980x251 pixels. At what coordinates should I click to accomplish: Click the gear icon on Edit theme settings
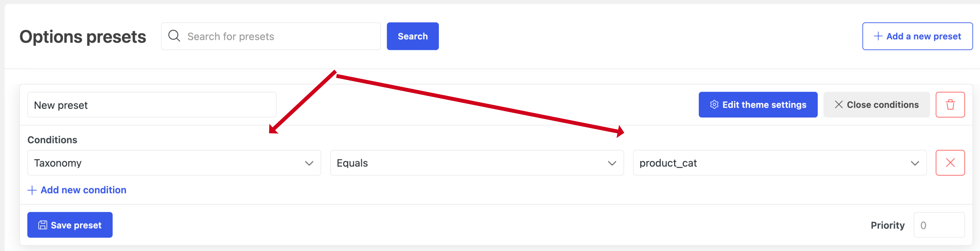[714, 104]
